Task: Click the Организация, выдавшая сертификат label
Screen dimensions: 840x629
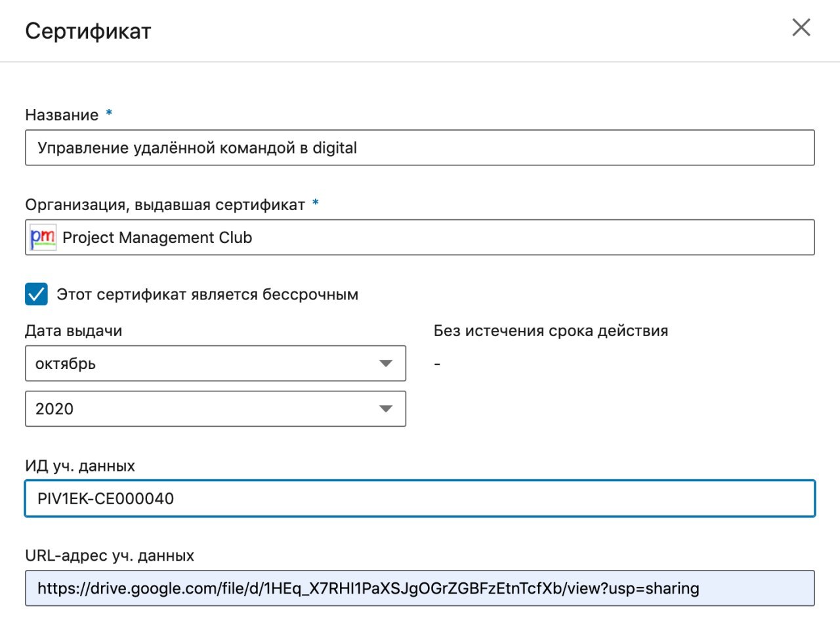Action: pyautogui.click(x=165, y=205)
